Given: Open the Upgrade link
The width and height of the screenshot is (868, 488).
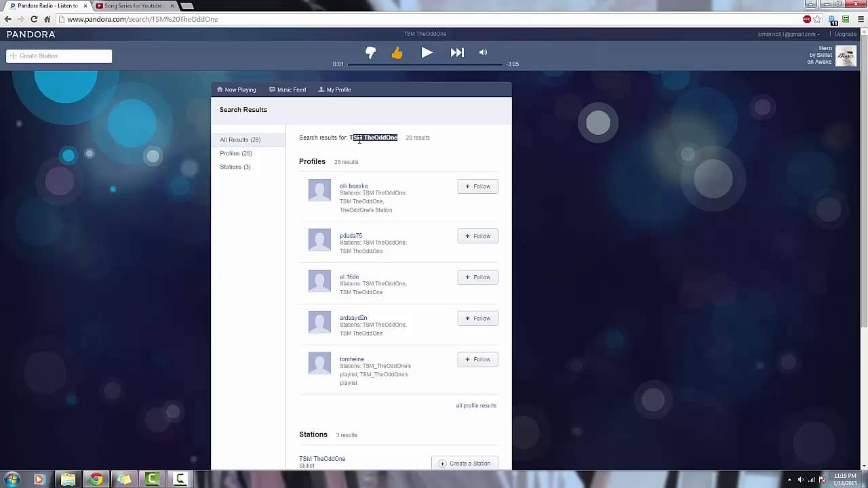Looking at the screenshot, I should pyautogui.click(x=846, y=34).
